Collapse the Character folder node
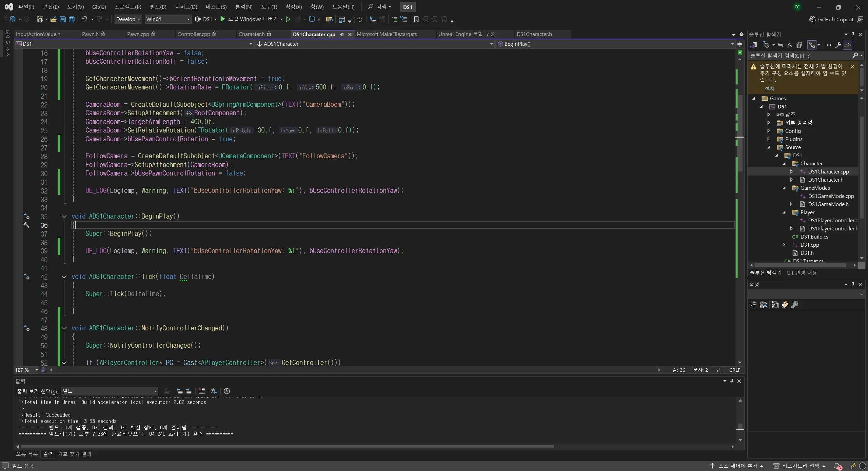The width and height of the screenshot is (868, 471). tap(784, 163)
